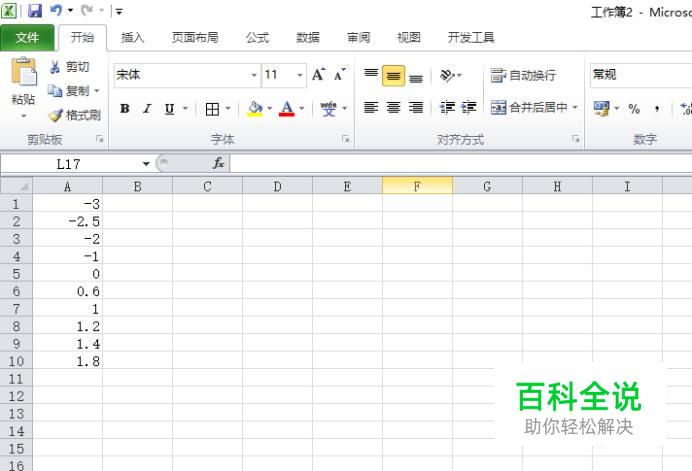Toggle italic formatting
This screenshot has height=471, width=692.
(x=147, y=109)
